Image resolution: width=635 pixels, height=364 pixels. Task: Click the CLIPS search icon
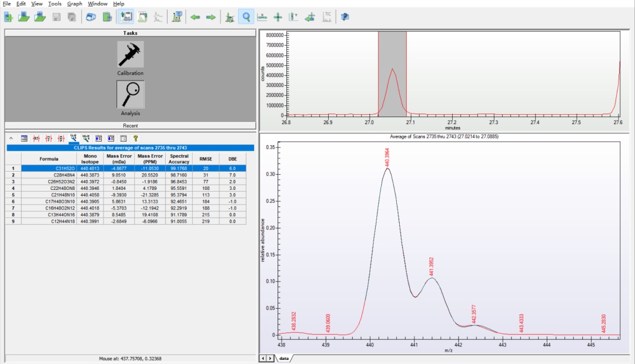tap(73, 138)
